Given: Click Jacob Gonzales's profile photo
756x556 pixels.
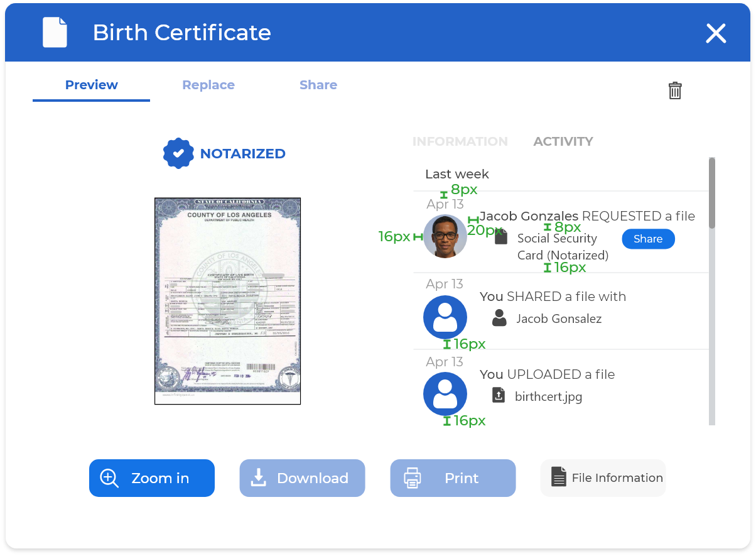Looking at the screenshot, I should tap(445, 236).
